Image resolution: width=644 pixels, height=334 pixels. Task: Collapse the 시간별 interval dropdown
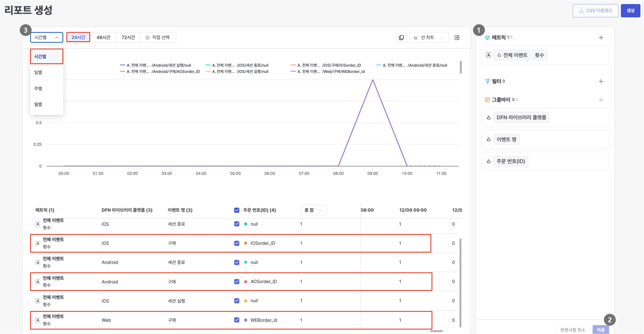pos(47,37)
